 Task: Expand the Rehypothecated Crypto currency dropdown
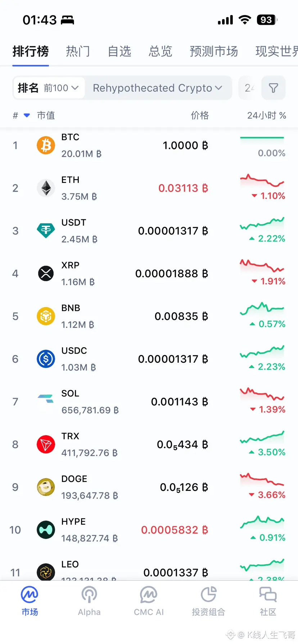point(158,88)
